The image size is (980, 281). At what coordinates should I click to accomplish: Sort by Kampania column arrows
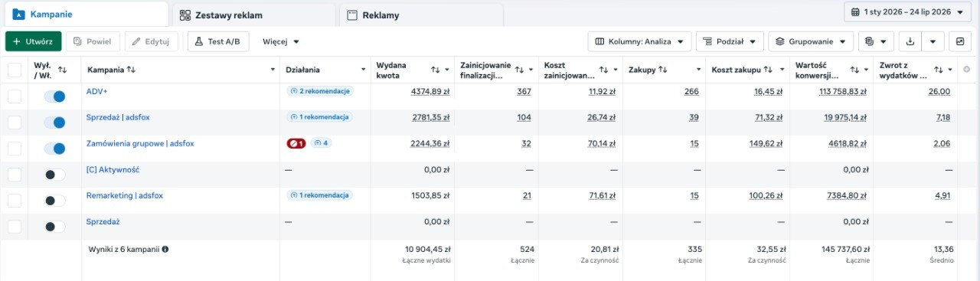[131, 70]
